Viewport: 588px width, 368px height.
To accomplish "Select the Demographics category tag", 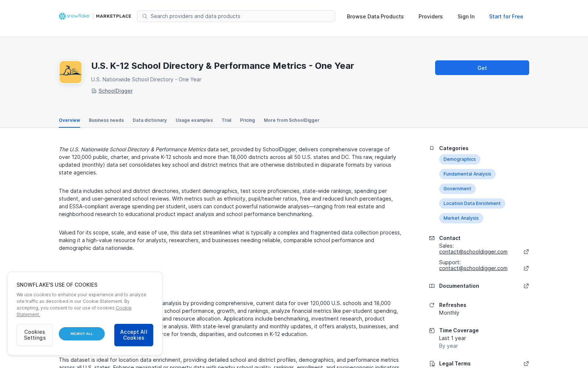I will pyautogui.click(x=459, y=159).
